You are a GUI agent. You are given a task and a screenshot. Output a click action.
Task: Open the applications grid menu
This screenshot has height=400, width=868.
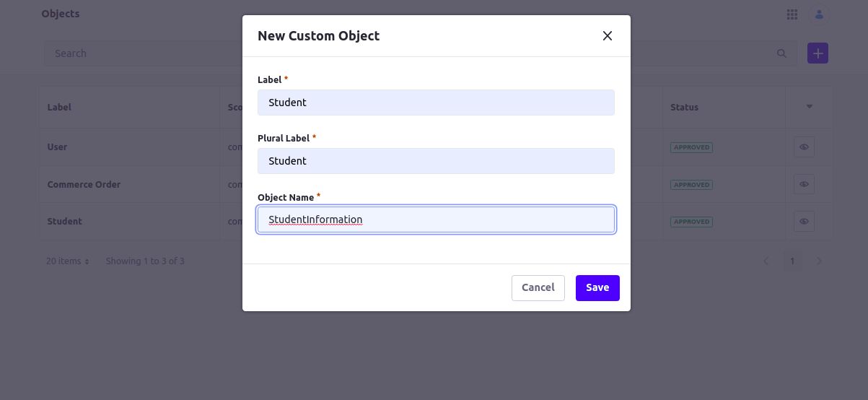coord(792,14)
